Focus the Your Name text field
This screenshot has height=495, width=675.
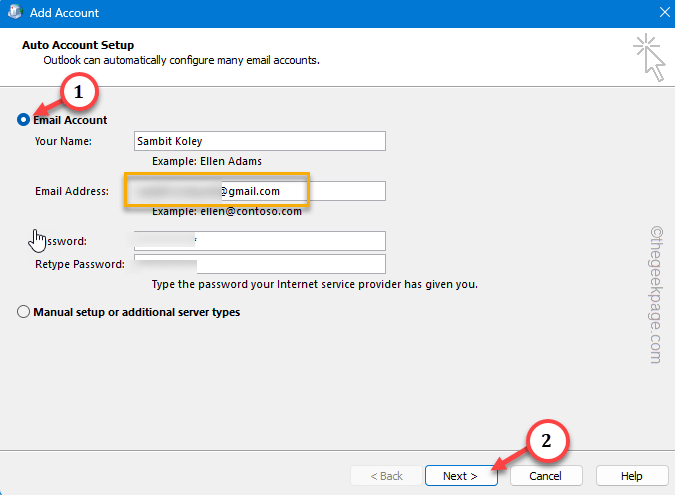[x=259, y=141]
